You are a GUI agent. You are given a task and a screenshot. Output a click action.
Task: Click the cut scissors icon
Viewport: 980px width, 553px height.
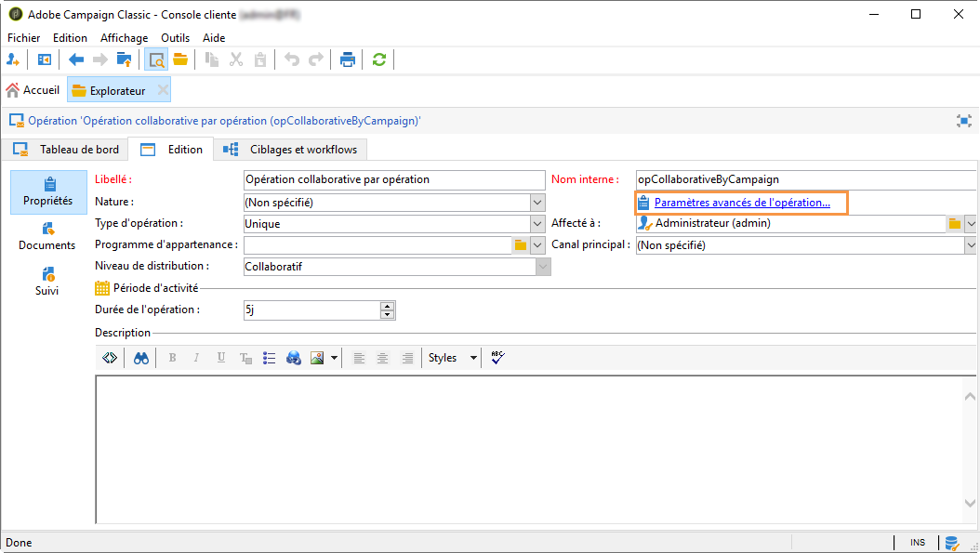coord(235,60)
